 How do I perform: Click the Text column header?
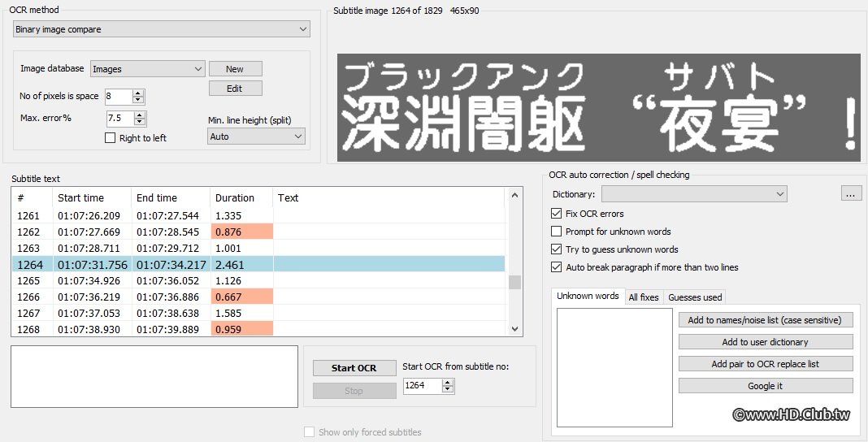point(388,197)
